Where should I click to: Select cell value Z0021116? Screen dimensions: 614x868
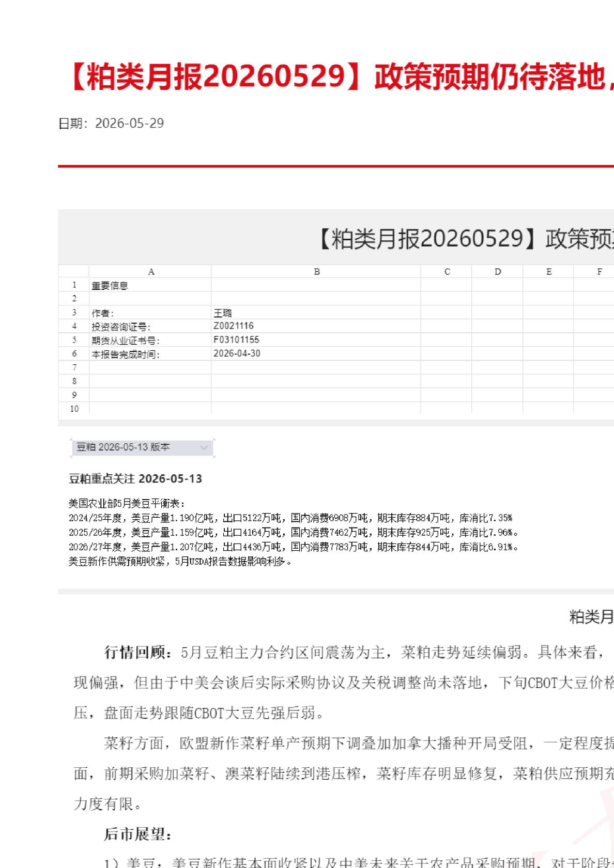[316, 326]
